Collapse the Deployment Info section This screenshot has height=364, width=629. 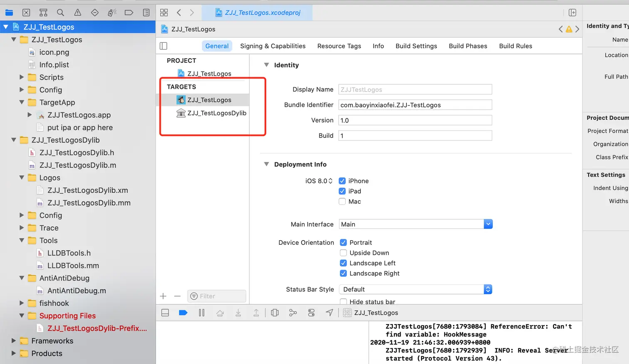tap(267, 164)
